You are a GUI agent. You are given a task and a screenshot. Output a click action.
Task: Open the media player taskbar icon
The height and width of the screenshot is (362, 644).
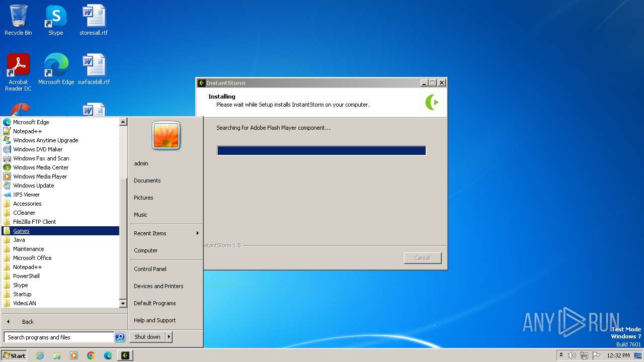[x=74, y=355]
